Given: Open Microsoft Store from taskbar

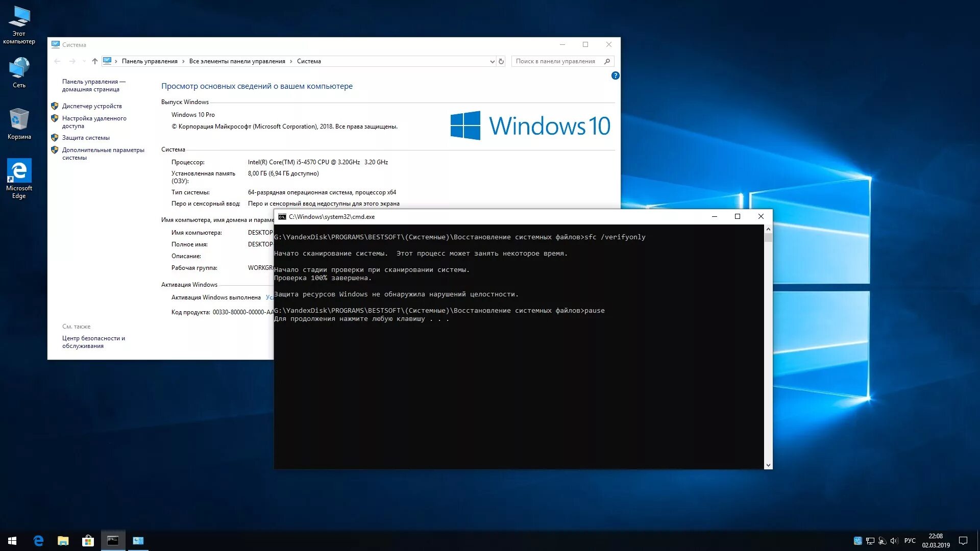Looking at the screenshot, I should 88,541.
